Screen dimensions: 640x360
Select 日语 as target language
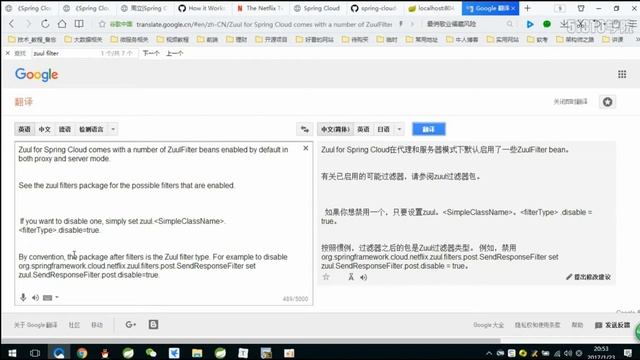tap(383, 129)
